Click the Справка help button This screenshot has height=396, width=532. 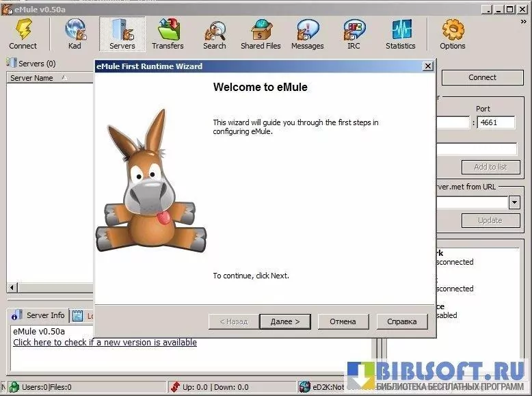coord(401,321)
